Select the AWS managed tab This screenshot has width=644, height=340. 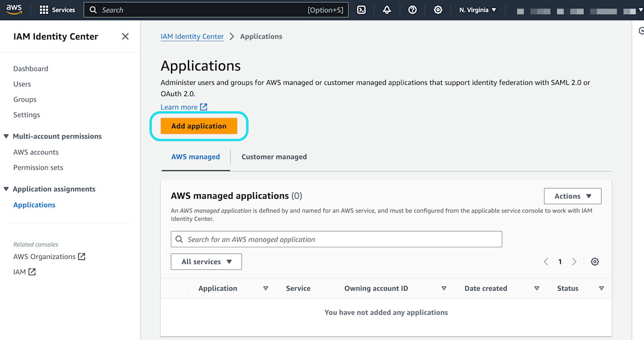click(x=195, y=157)
